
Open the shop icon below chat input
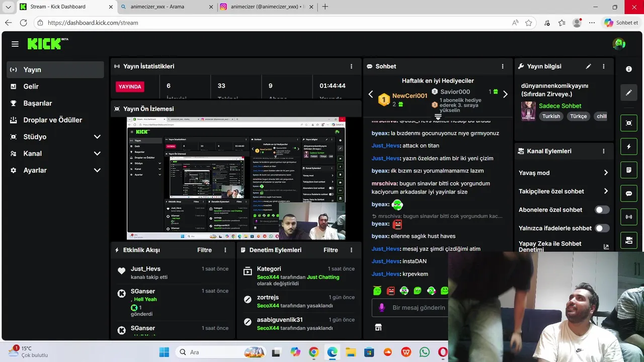click(378, 327)
